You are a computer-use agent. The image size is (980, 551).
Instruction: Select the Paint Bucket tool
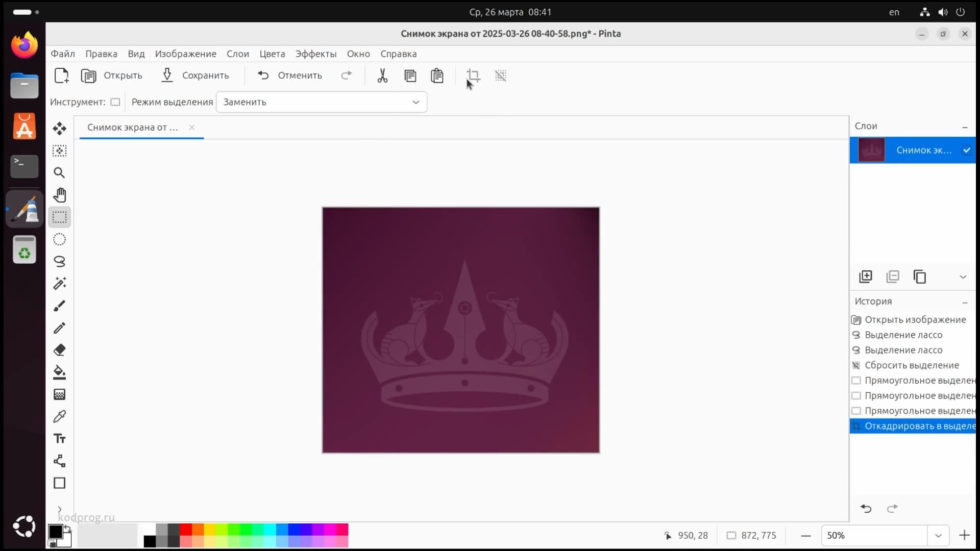pos(59,372)
